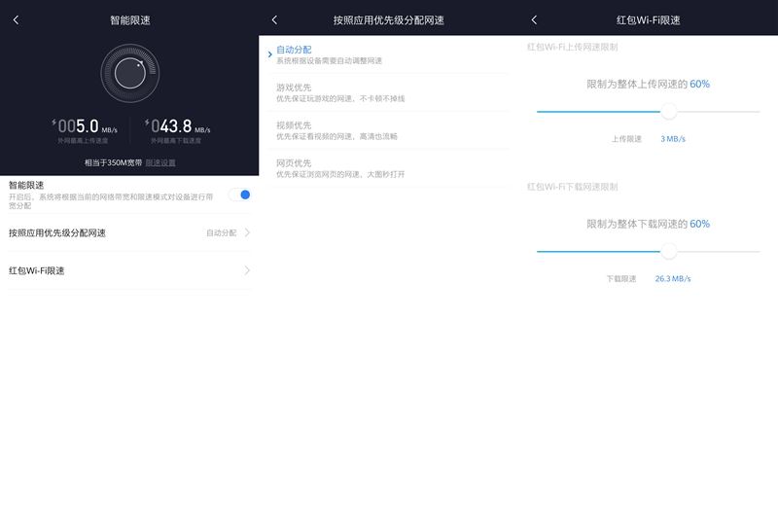Tap the upload speed 005.0 MB/s reading
Screen dimensions: 778x532
pyautogui.click(x=85, y=126)
